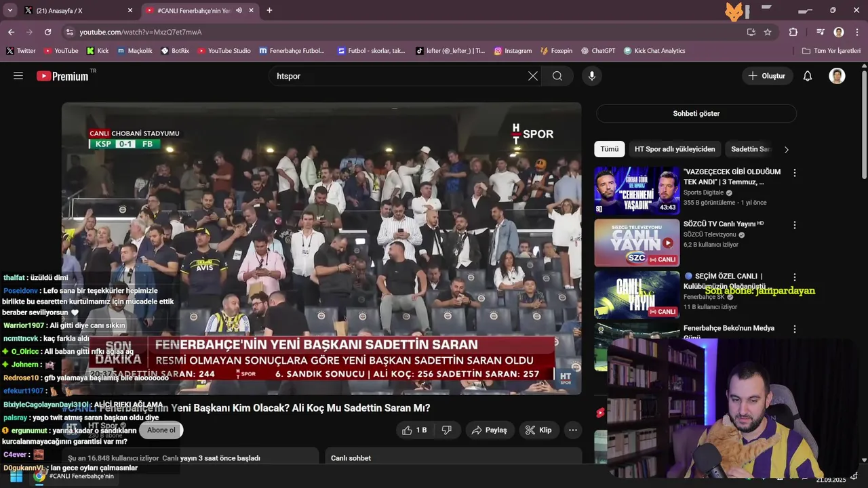Open the Fenerbahçe Futbol bookmark
The image size is (868, 488).
point(292,51)
